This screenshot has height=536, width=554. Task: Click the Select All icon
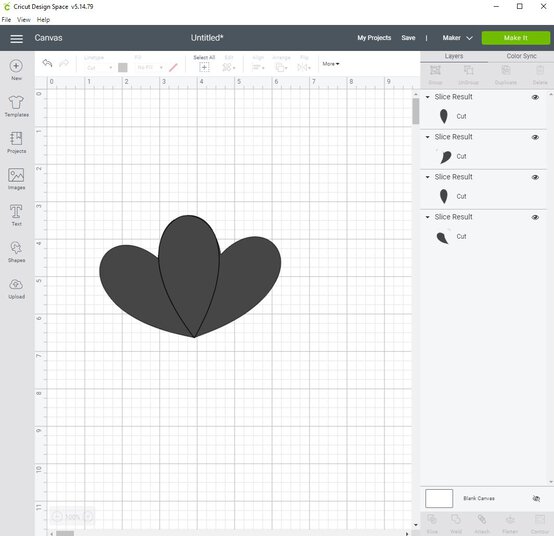tap(204, 67)
